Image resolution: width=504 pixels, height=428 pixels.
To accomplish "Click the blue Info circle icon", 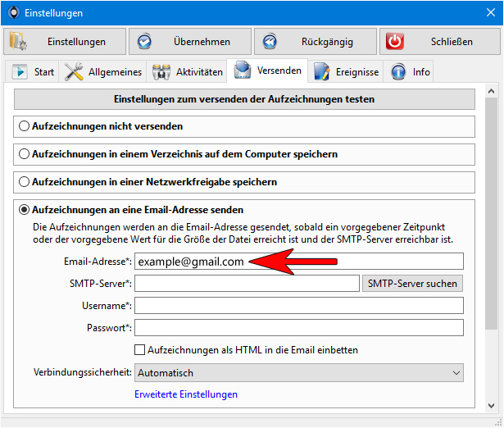I will pyautogui.click(x=398, y=71).
